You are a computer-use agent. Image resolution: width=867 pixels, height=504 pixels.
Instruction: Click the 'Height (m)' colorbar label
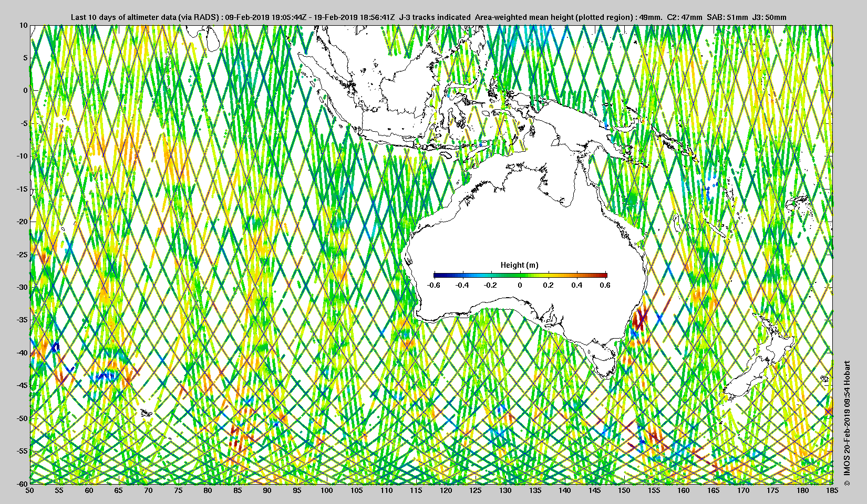[520, 265]
